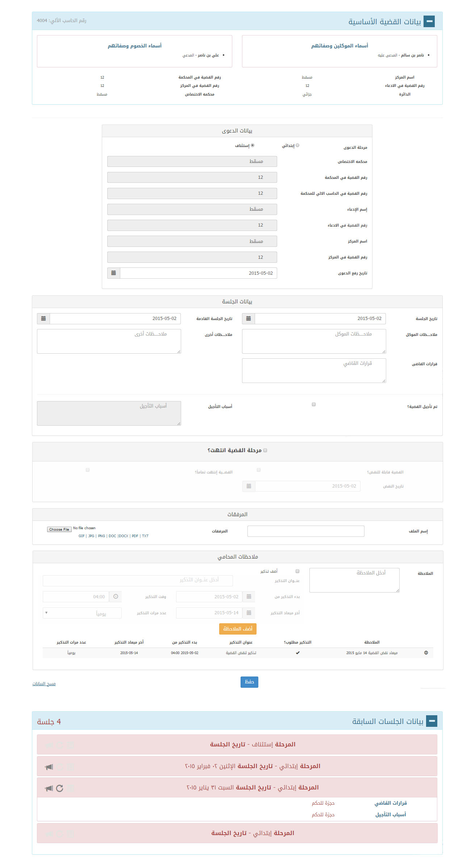Click the مسح البيانات link

44,684
